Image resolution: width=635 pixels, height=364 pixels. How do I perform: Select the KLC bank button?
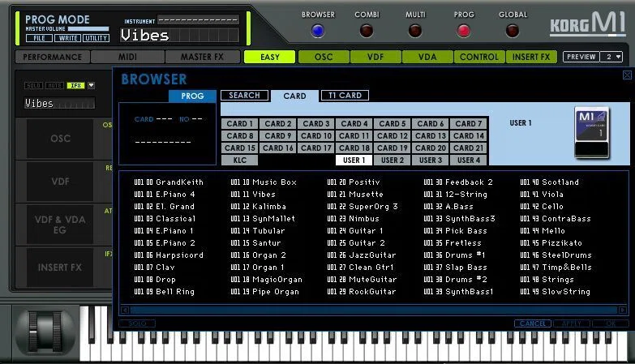[x=240, y=160]
